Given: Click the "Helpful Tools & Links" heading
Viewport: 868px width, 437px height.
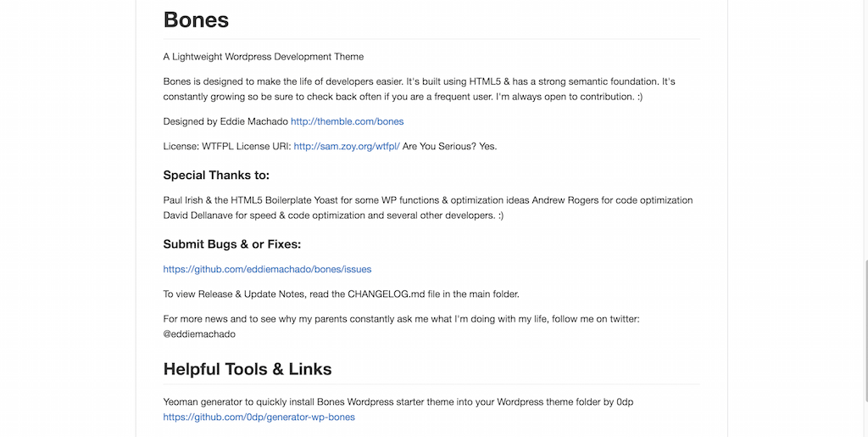Looking at the screenshot, I should (x=248, y=369).
